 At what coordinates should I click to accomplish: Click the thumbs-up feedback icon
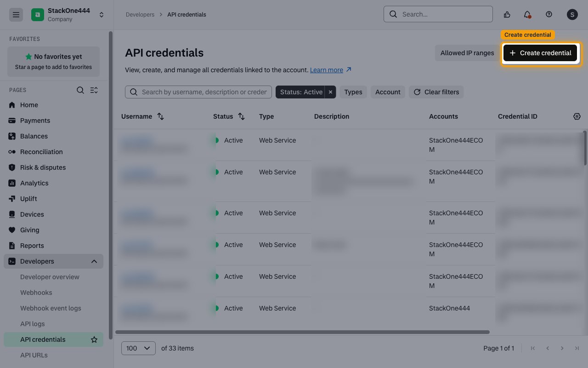[x=507, y=15]
